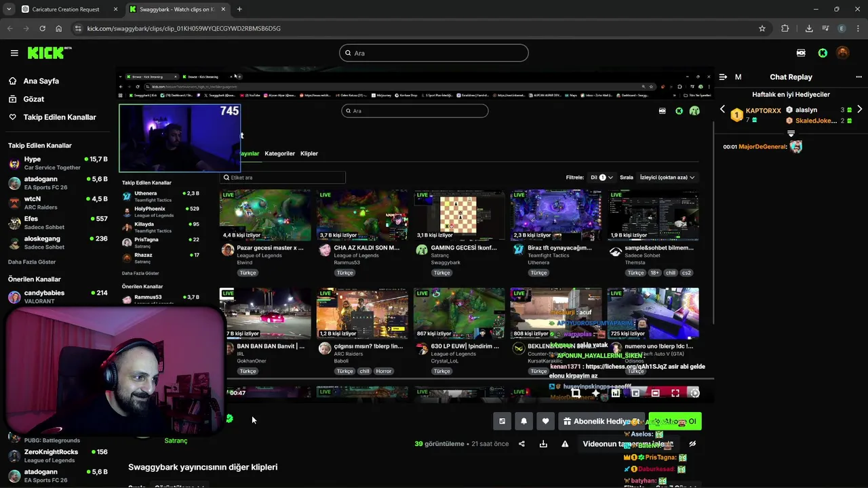Open the Satranç category link
The image size is (868, 488).
(176, 441)
